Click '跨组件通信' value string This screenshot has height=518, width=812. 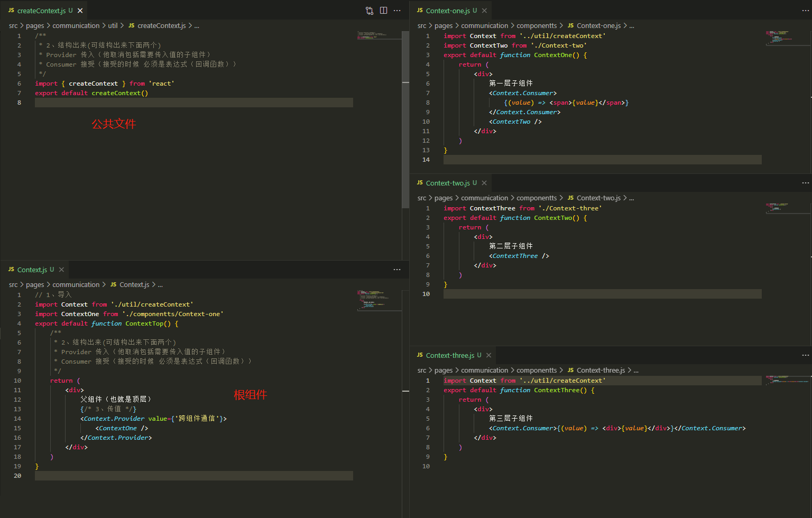click(197, 419)
